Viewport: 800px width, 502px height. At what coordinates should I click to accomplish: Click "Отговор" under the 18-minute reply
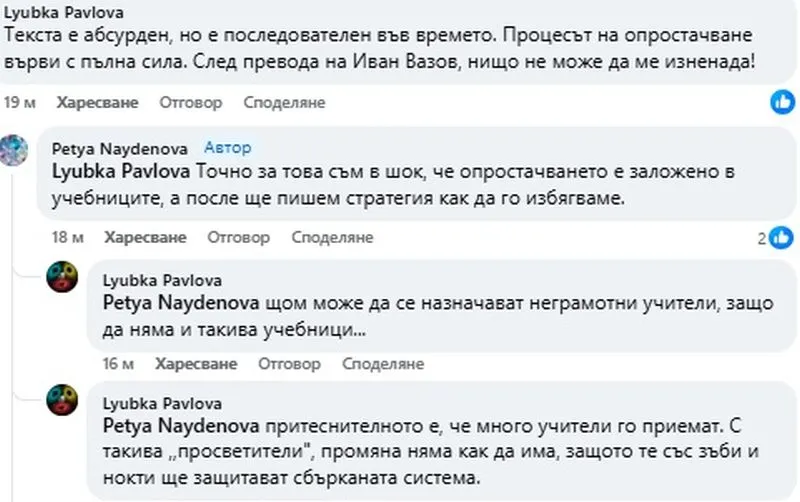tap(238, 238)
